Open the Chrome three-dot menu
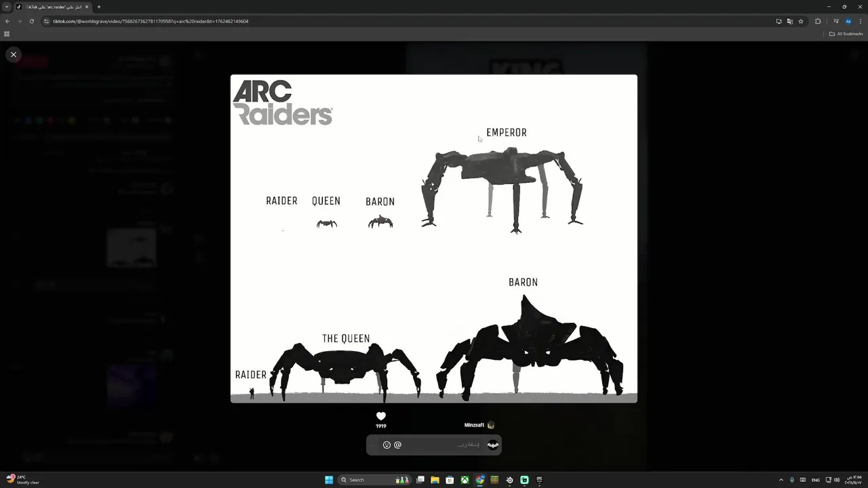 pyautogui.click(x=860, y=21)
